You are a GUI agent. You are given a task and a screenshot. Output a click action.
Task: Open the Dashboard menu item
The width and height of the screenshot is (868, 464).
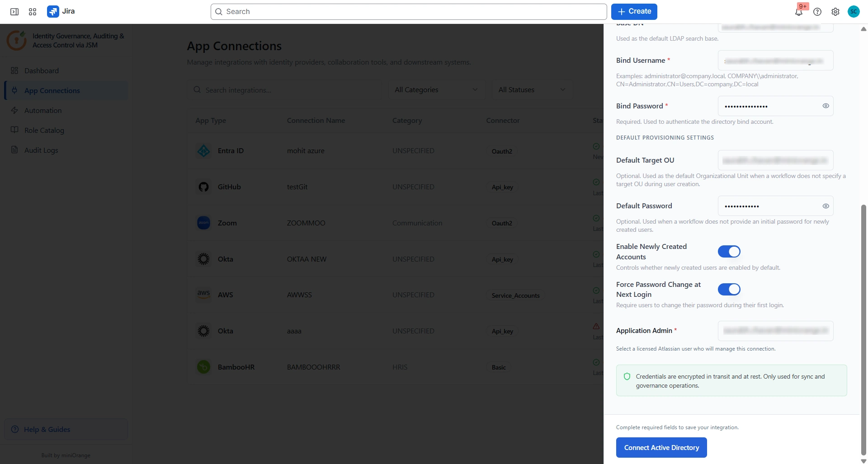(66, 70)
